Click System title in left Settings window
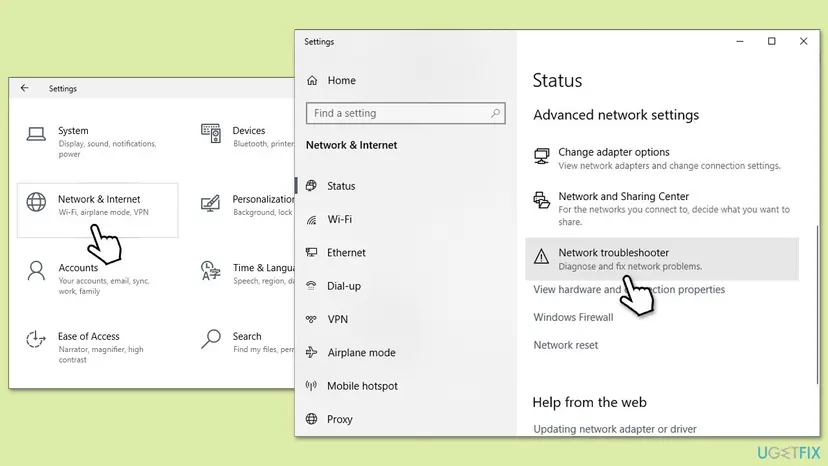This screenshot has height=466, width=828. click(x=73, y=131)
